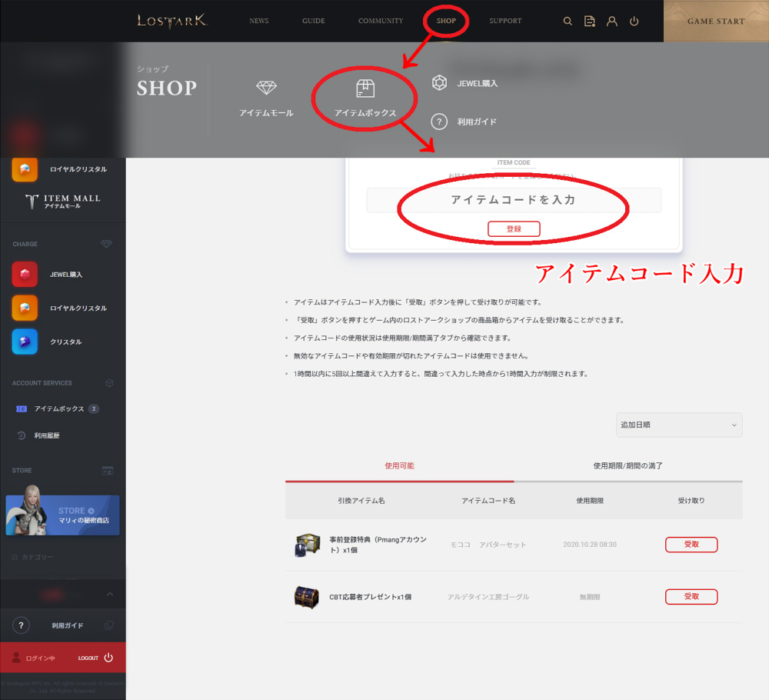Click the アルデタイン工房ゴーグル code name

click(x=488, y=596)
